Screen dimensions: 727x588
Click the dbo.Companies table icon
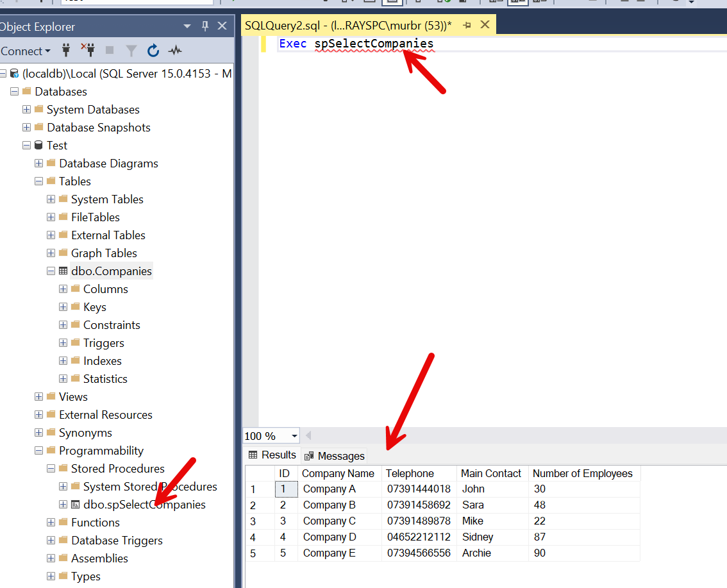pyautogui.click(x=63, y=271)
